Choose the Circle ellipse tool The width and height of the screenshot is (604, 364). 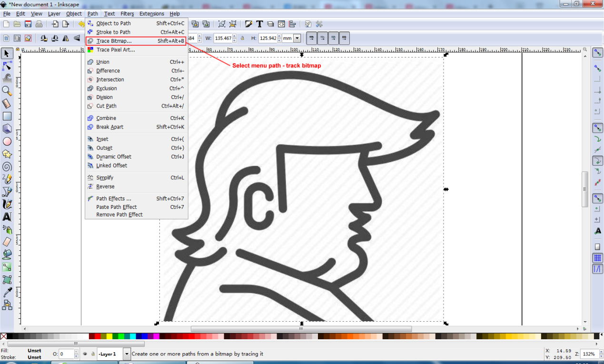[7, 141]
